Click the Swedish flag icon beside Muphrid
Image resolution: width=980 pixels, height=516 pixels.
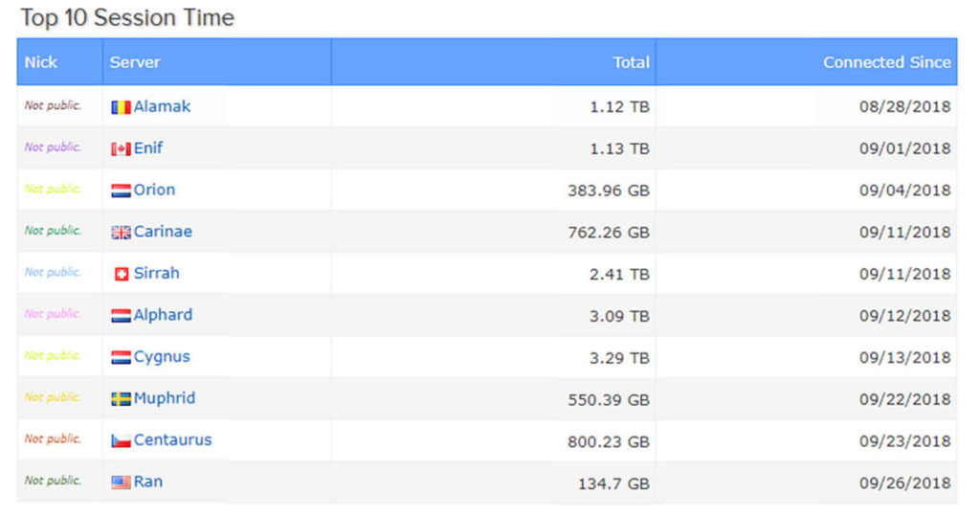coord(121,399)
